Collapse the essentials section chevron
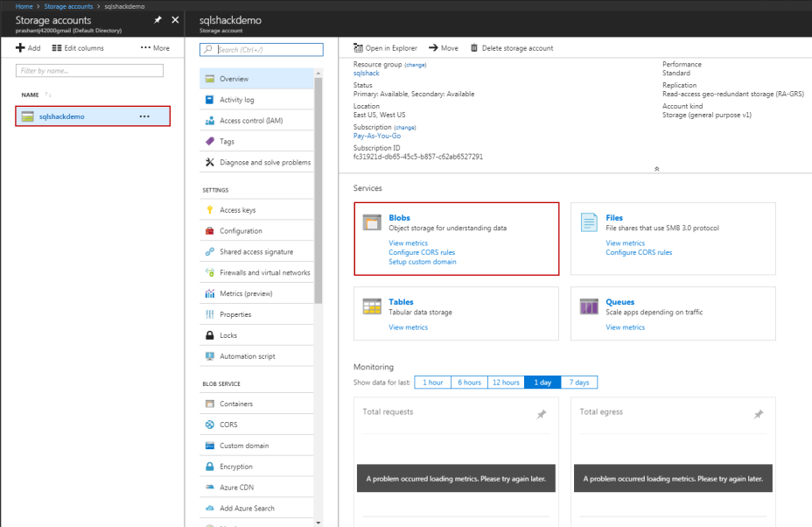The height and width of the screenshot is (527, 812). pyautogui.click(x=656, y=168)
